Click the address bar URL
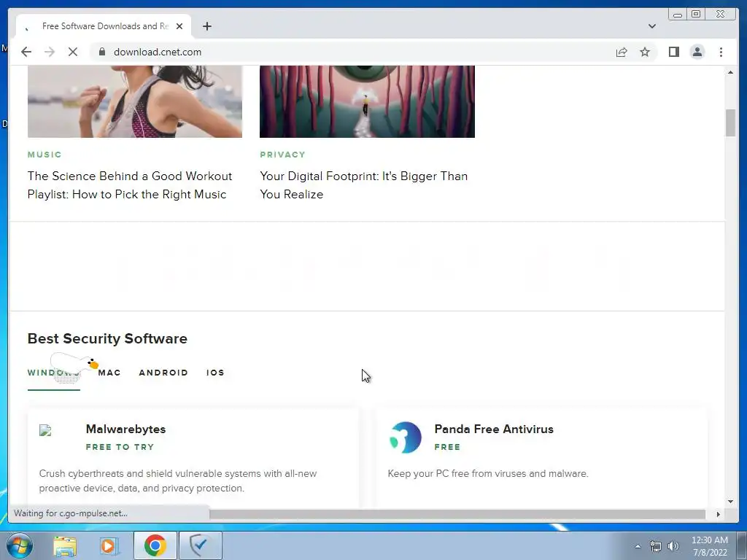The height and width of the screenshot is (560, 747). point(158,52)
